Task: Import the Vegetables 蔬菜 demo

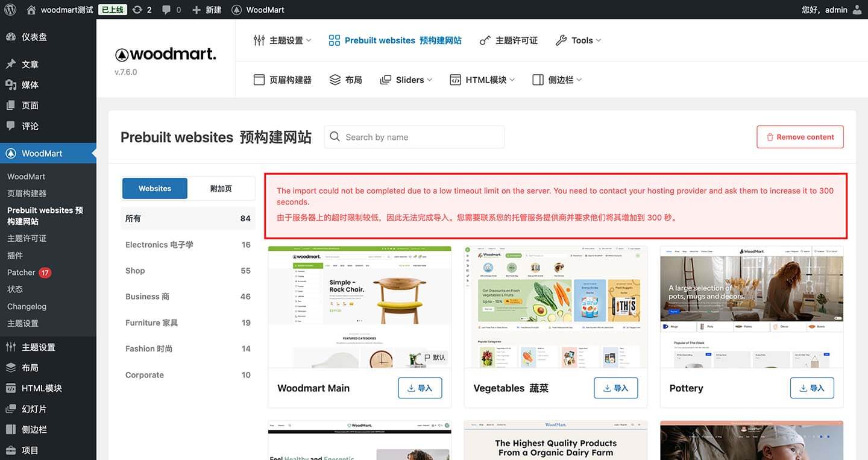Action: 616,388
